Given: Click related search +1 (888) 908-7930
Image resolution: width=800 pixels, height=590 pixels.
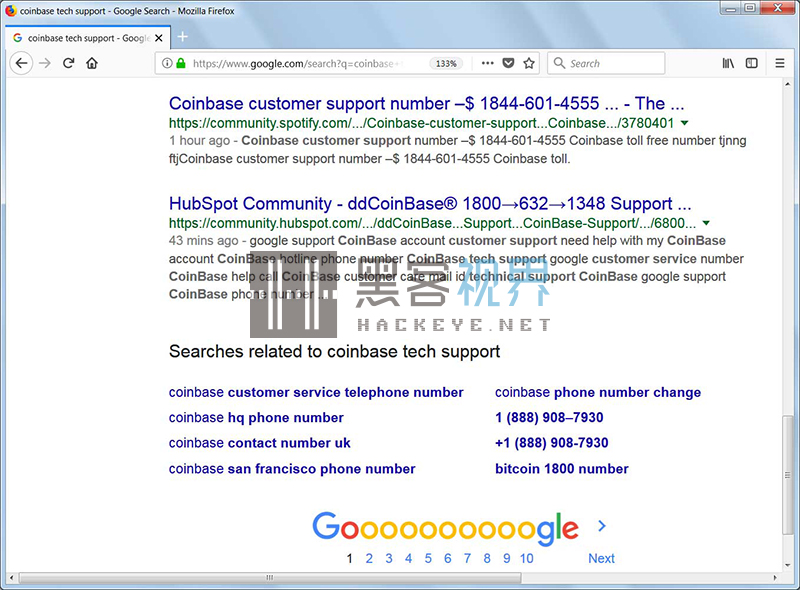Looking at the screenshot, I should (552, 443).
